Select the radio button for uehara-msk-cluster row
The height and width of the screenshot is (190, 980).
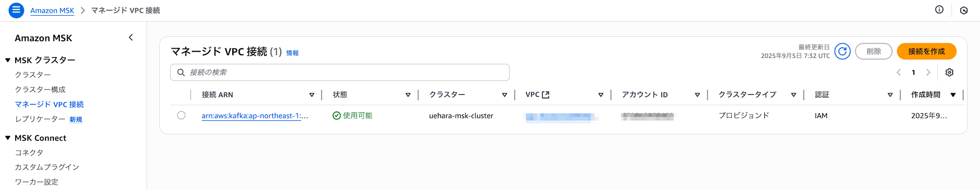[181, 115]
